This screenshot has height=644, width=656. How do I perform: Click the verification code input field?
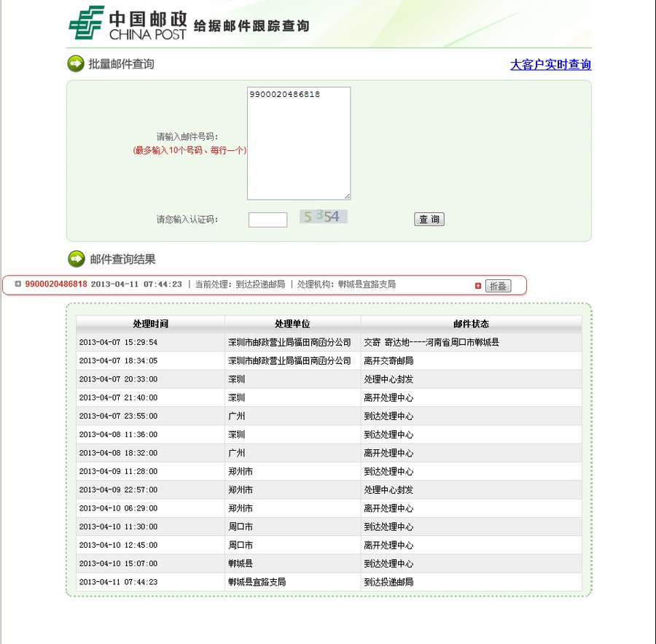click(268, 220)
